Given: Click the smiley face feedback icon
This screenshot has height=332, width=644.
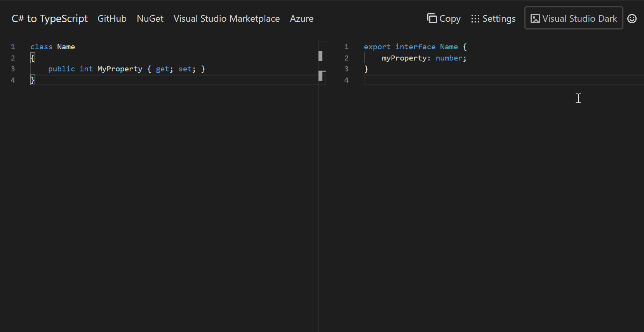Looking at the screenshot, I should (x=632, y=19).
